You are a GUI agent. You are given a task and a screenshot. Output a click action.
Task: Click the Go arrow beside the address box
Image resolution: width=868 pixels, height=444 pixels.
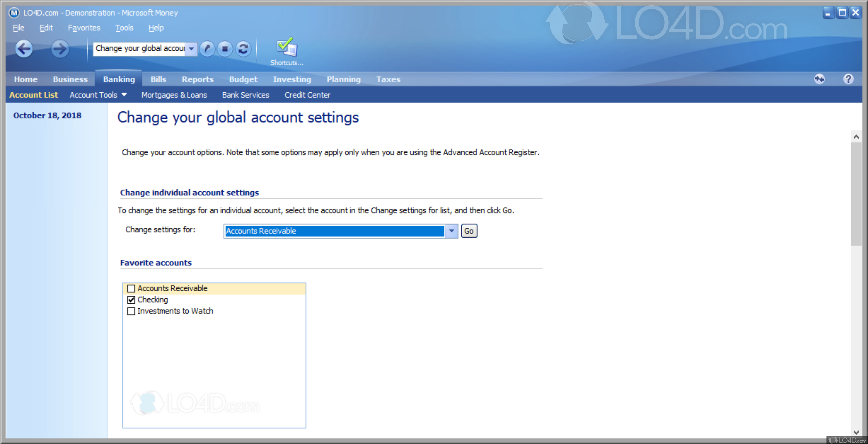coord(207,49)
